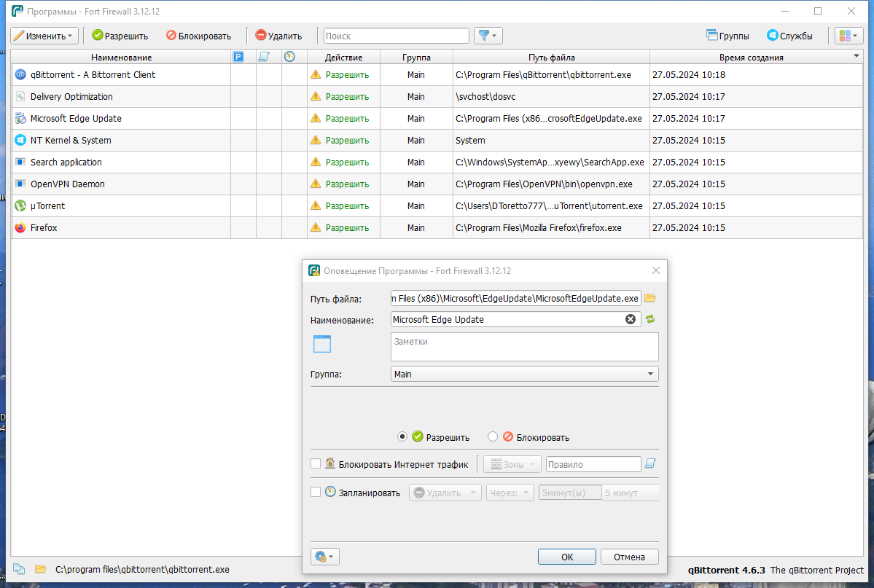Sort by Группа column header
The image size is (874, 588).
pyautogui.click(x=416, y=57)
